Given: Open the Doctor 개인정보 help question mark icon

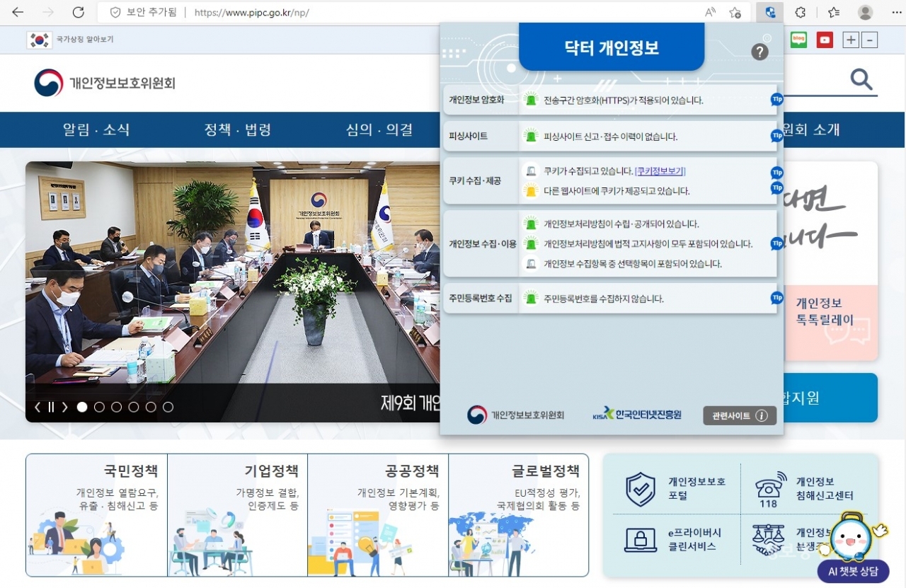Looking at the screenshot, I should click(x=759, y=51).
